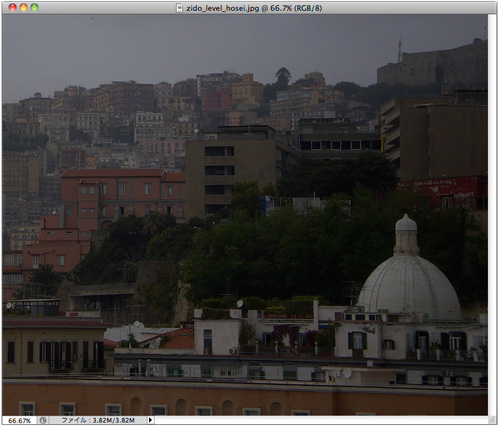The image size is (500, 426).
Task: Open the status bar info arrow menu
Action: (x=150, y=420)
